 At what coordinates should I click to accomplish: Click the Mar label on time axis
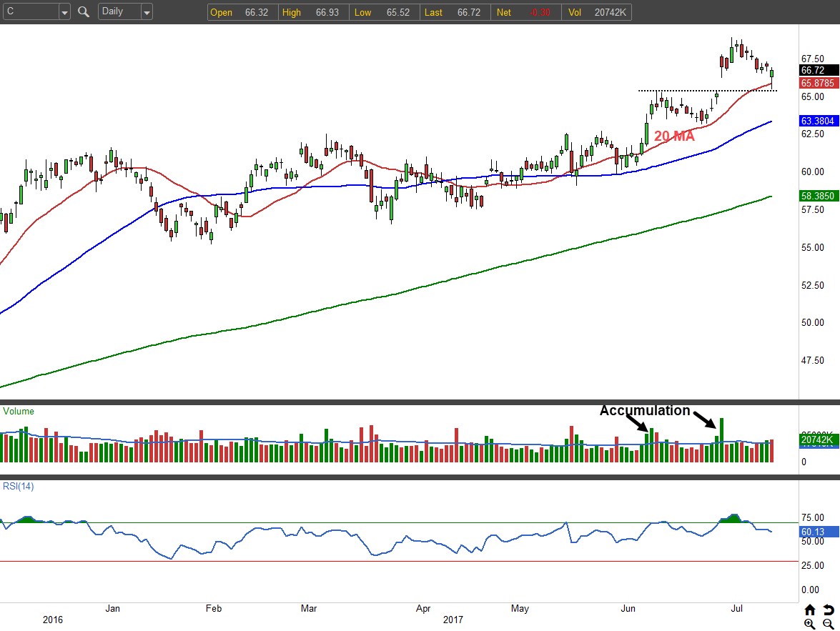309,609
